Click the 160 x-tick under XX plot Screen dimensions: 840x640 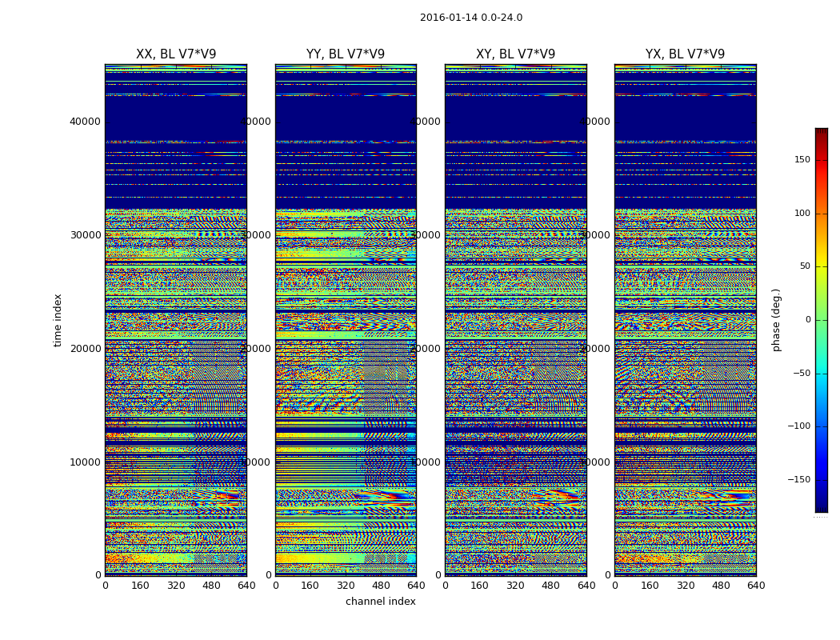click(x=140, y=586)
